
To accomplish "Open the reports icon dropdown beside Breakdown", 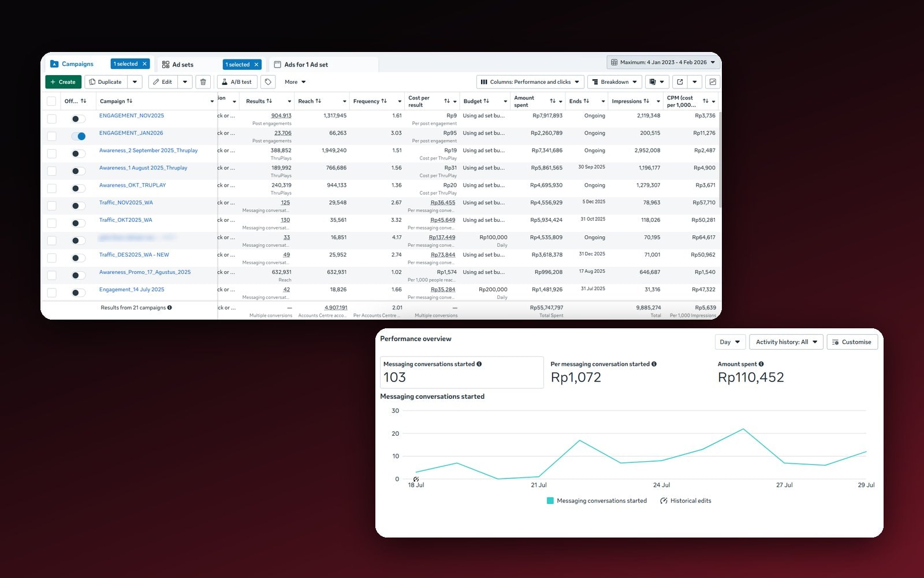I will click(x=657, y=82).
